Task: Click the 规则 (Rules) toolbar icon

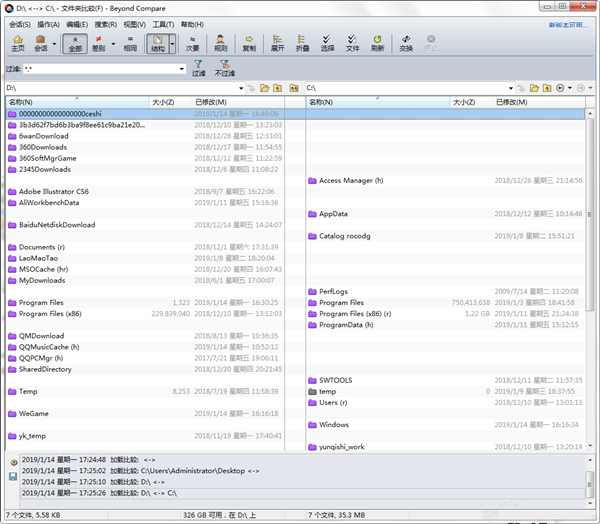Action: tap(221, 42)
